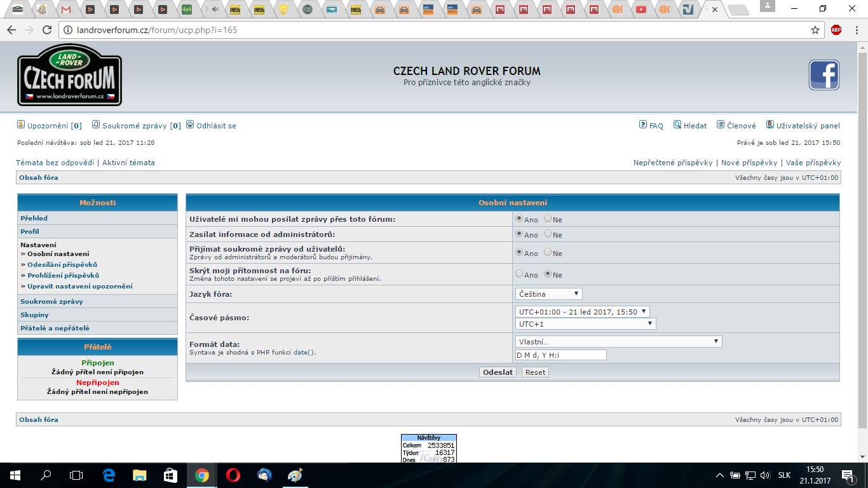This screenshot has height=488, width=868.
Task: Reload the page with the browser refresh icon
Action: click(x=46, y=30)
